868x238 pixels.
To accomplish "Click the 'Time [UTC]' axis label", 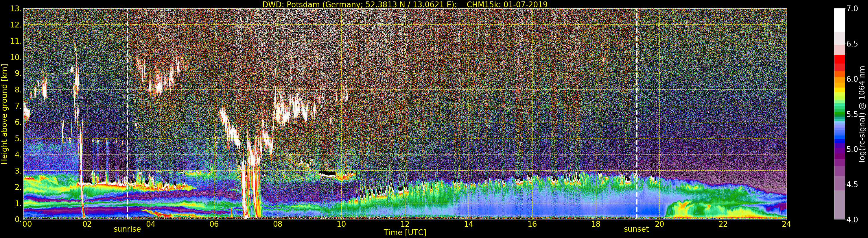I will pyautogui.click(x=405, y=232).
